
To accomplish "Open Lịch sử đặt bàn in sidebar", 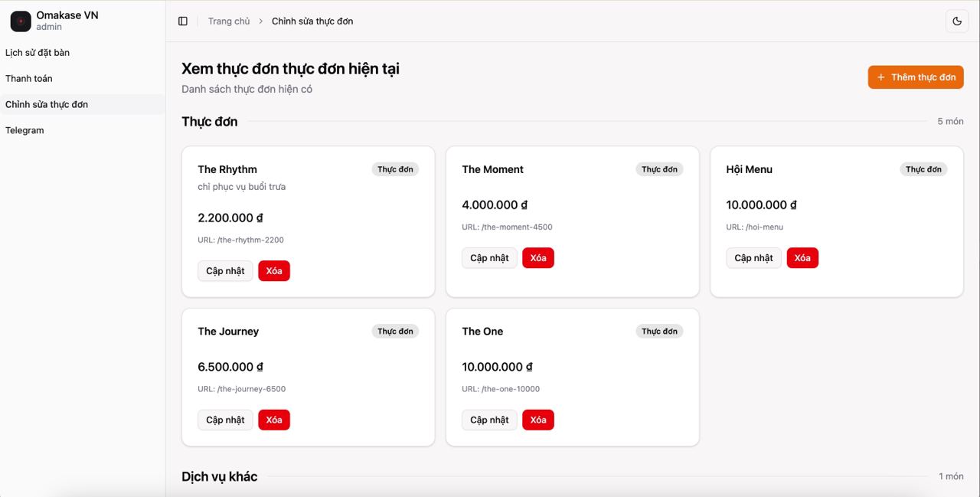I will [x=83, y=53].
